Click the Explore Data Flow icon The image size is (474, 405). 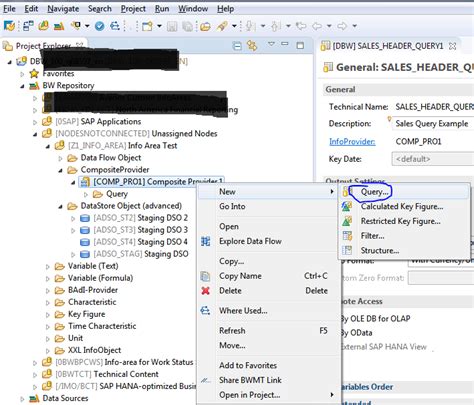pyautogui.click(x=206, y=241)
